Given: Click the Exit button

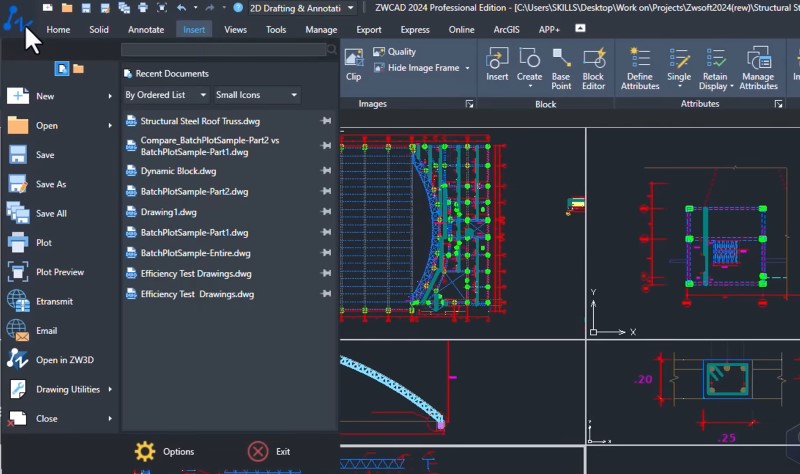Looking at the screenshot, I should click(x=269, y=452).
